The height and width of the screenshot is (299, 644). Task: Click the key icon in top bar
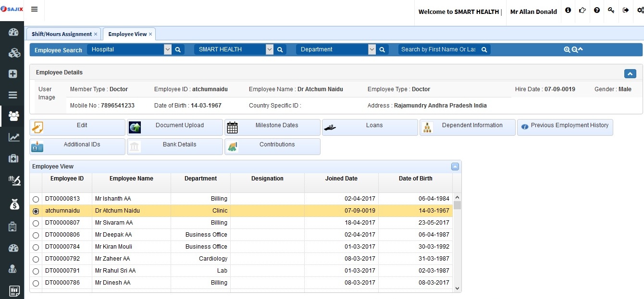[x=611, y=10]
